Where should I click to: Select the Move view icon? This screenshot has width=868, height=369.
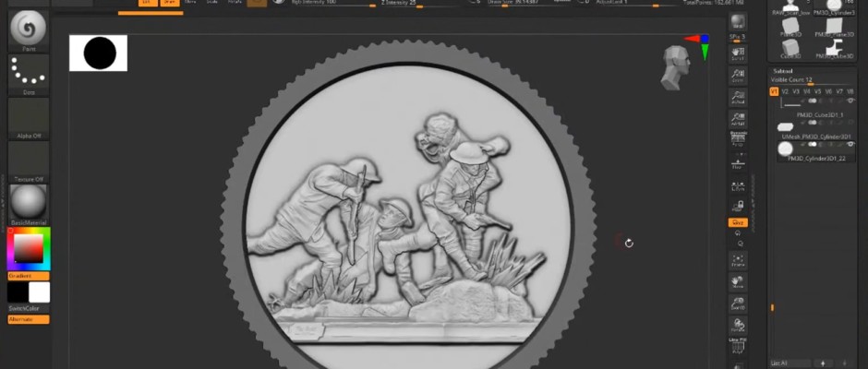(737, 282)
